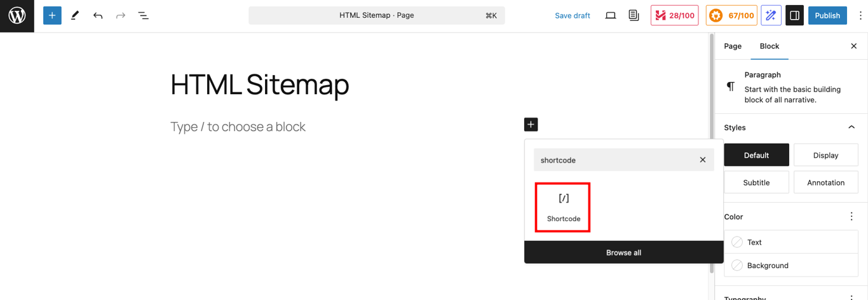
Task: Click the AI magic wand icon
Action: [771, 15]
